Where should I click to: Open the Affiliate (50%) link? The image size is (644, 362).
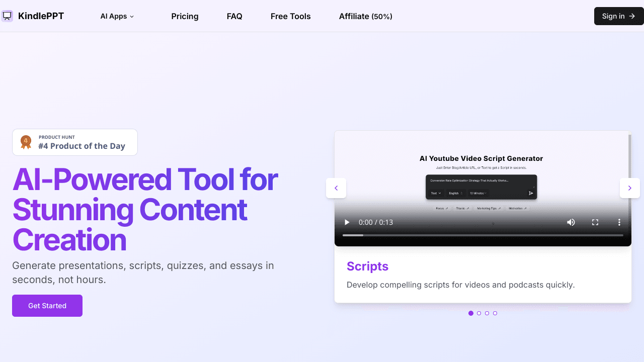365,16
